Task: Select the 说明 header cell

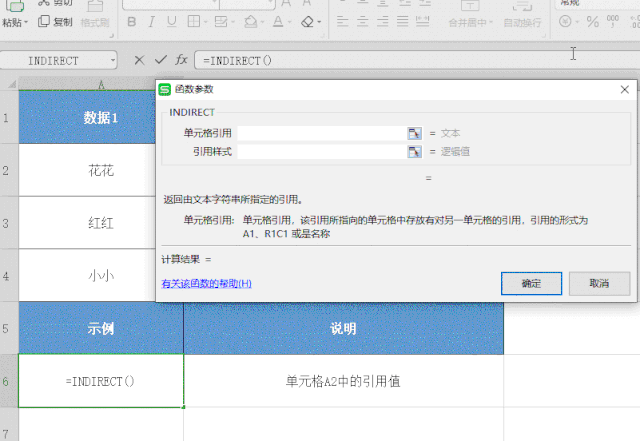Action: (344, 328)
